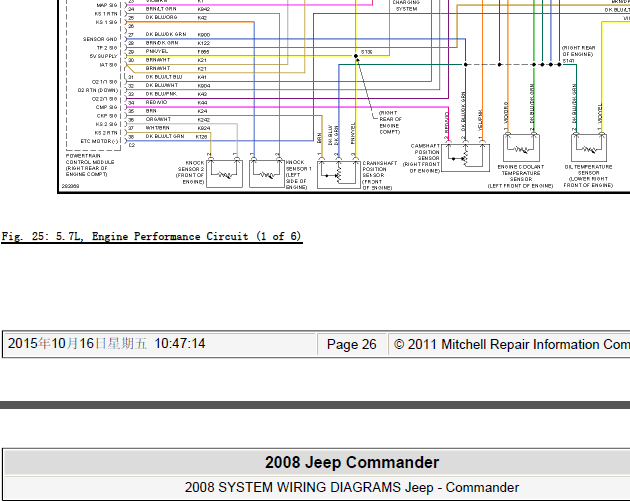Click the 'S141' splice label

coord(568,61)
